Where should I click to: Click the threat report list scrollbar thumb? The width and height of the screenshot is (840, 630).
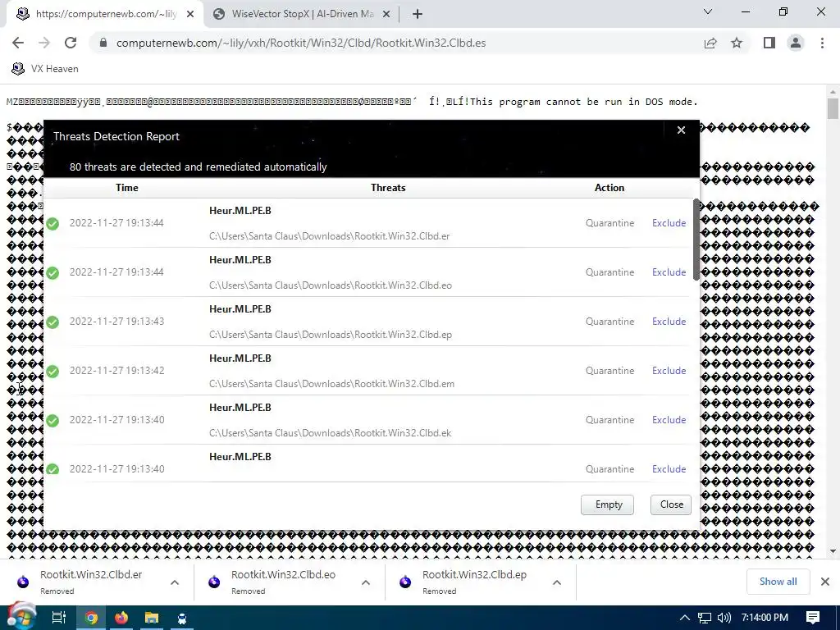(x=696, y=239)
